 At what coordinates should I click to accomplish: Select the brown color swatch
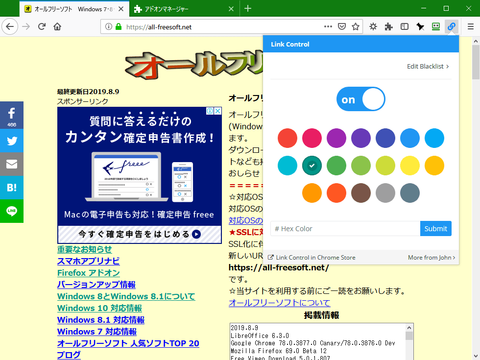point(361,193)
